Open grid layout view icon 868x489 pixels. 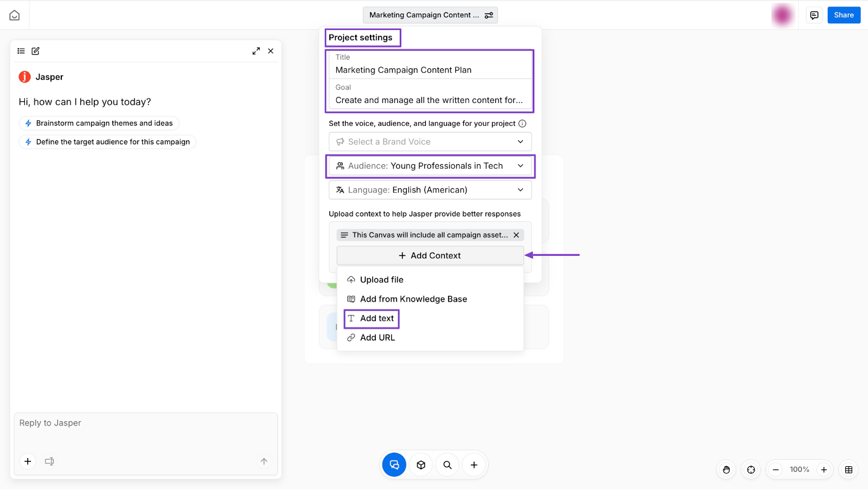click(849, 469)
